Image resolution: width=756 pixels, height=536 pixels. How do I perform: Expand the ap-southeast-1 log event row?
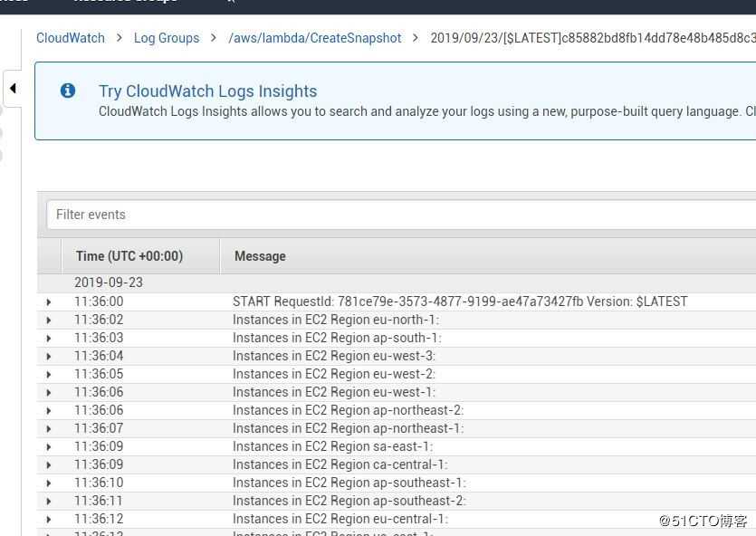(49, 483)
